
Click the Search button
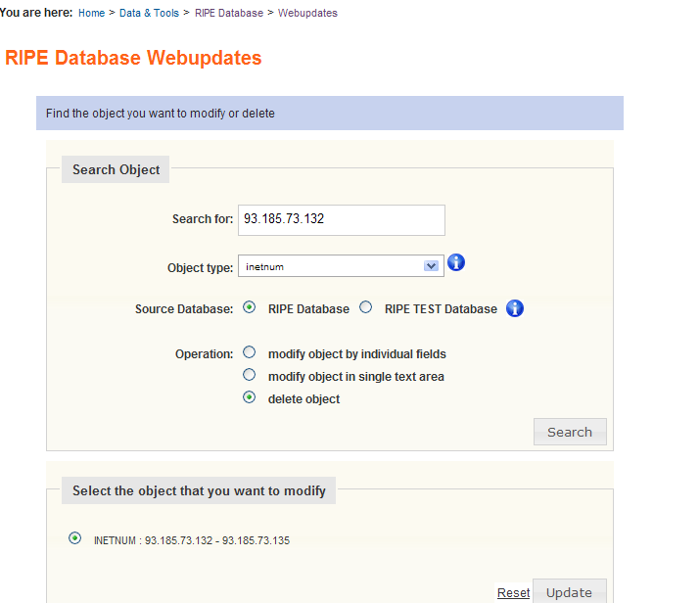[x=570, y=432]
